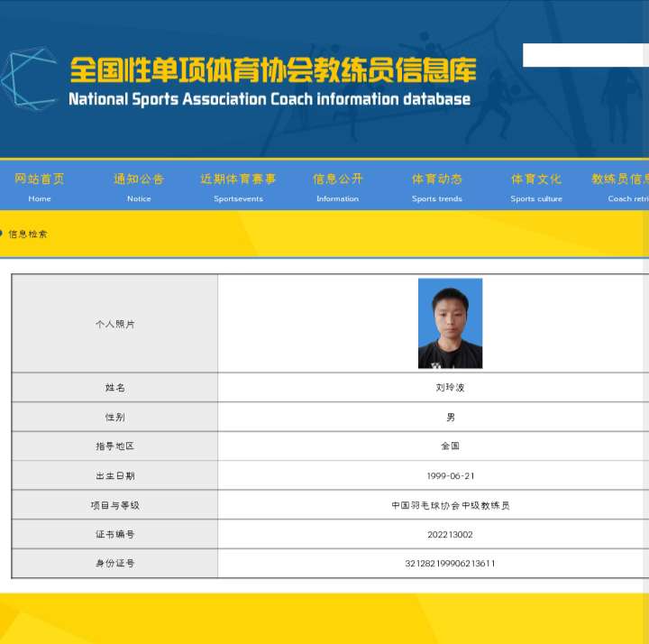Viewport: 649px width, 644px height.
Task: Click the 出生日期 date value cell
Action: point(450,475)
